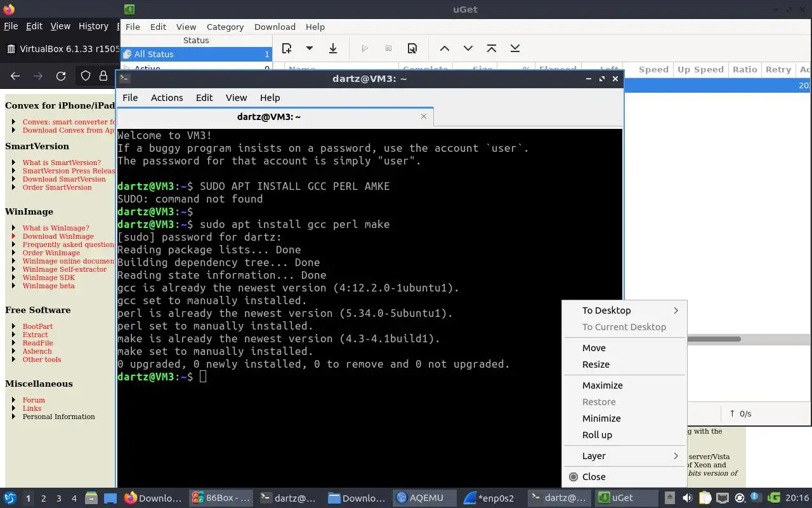The image size is (812, 508).
Task: Open the terminal's View menu
Action: point(236,97)
